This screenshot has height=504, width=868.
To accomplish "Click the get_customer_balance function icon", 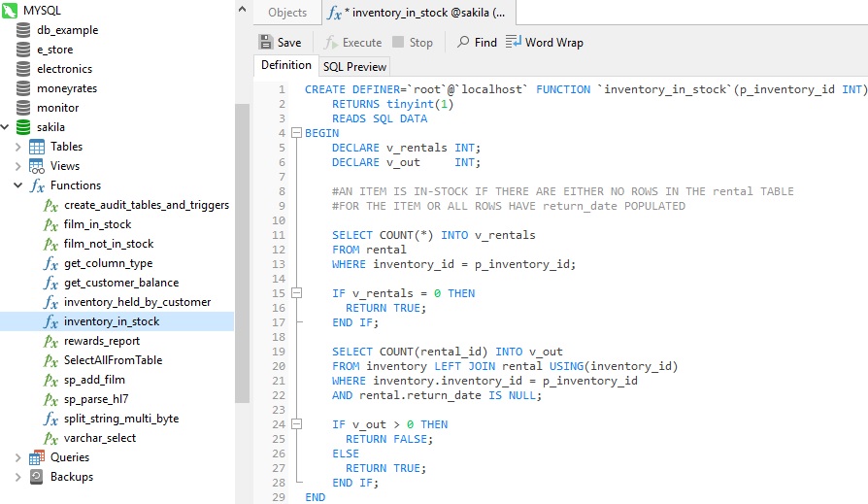I will click(51, 283).
